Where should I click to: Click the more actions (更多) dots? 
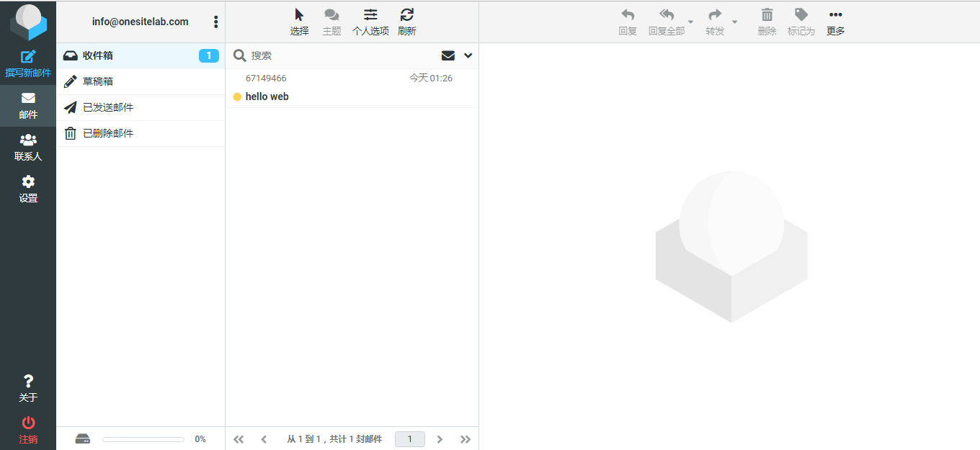click(x=835, y=15)
